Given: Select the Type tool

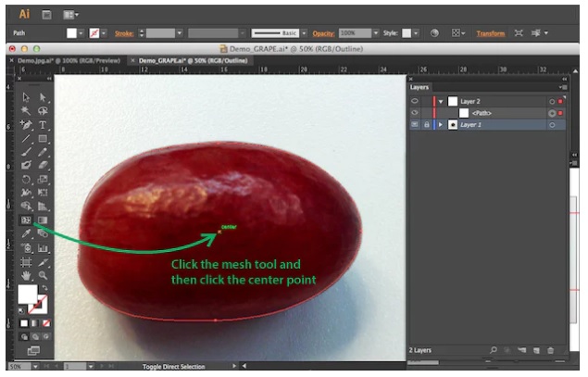Looking at the screenshot, I should [43, 125].
